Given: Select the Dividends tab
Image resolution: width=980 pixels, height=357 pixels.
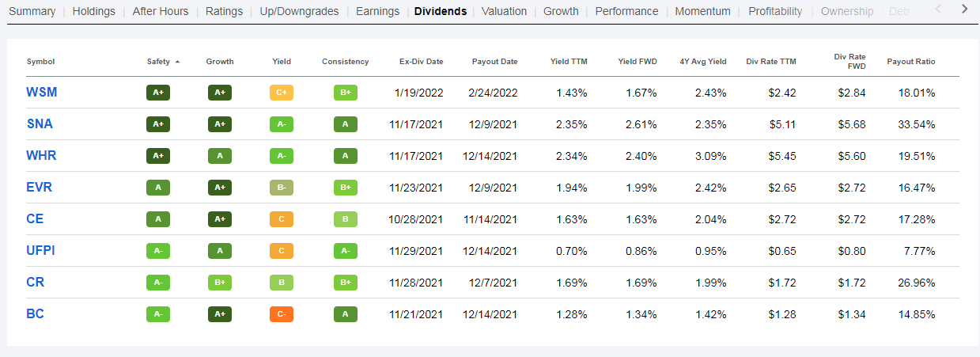Looking at the screenshot, I should click(440, 11).
